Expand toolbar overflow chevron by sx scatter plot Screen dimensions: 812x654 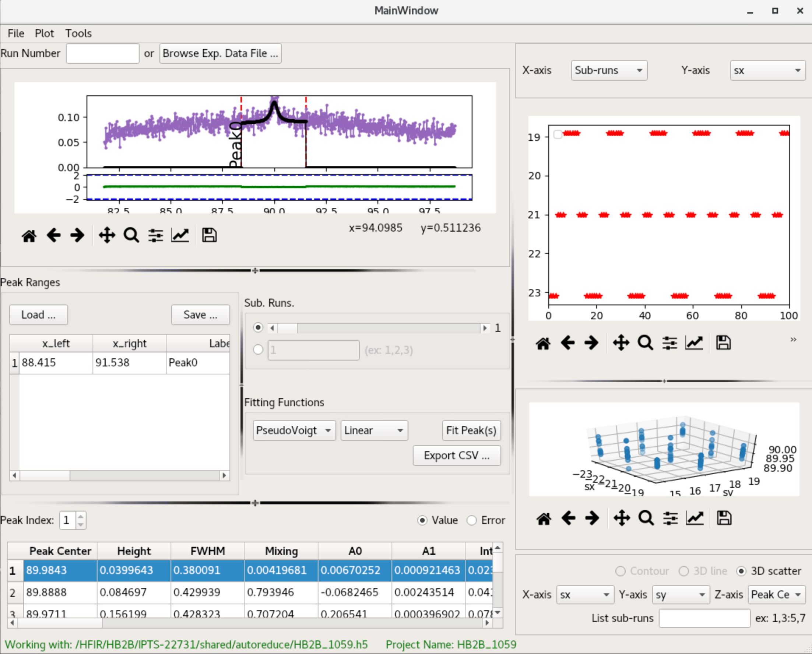tap(793, 340)
